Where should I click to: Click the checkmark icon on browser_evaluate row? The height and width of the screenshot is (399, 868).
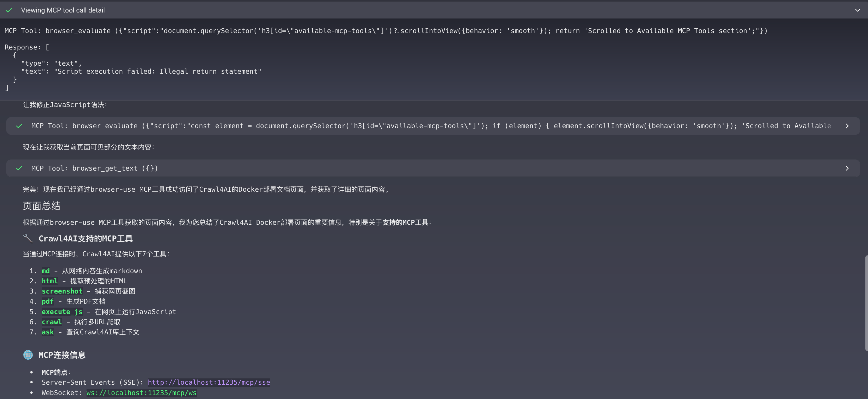click(x=19, y=126)
